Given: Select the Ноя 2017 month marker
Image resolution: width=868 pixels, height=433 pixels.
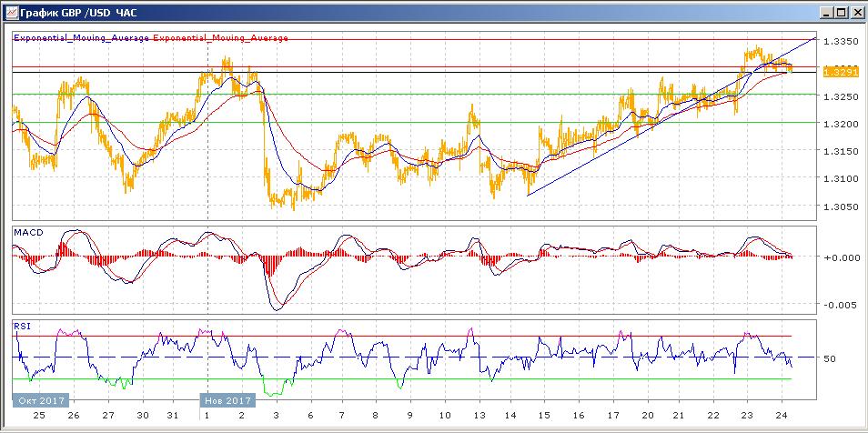Looking at the screenshot, I should (227, 400).
